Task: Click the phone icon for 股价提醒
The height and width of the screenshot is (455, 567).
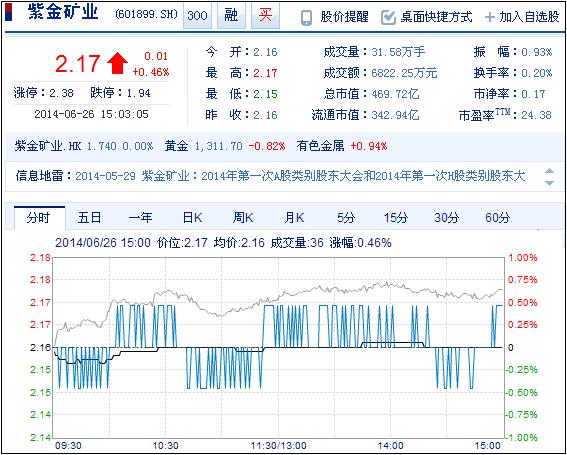Action: point(307,18)
